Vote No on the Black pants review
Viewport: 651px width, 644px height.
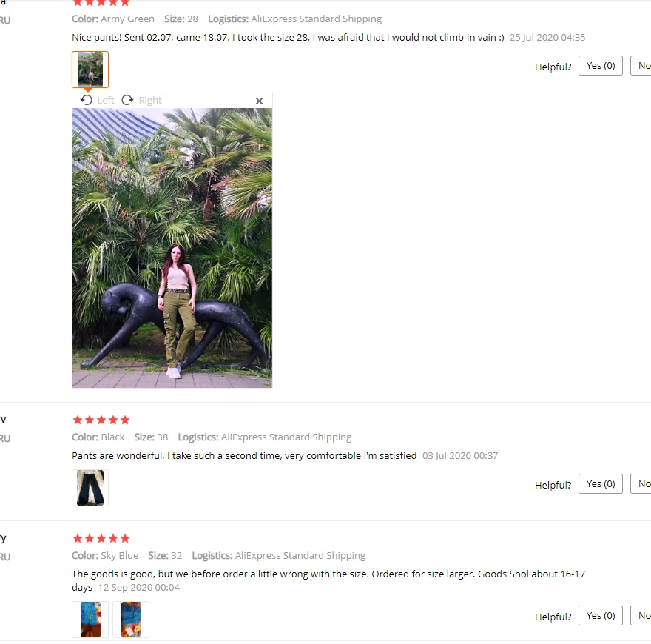pyautogui.click(x=641, y=484)
